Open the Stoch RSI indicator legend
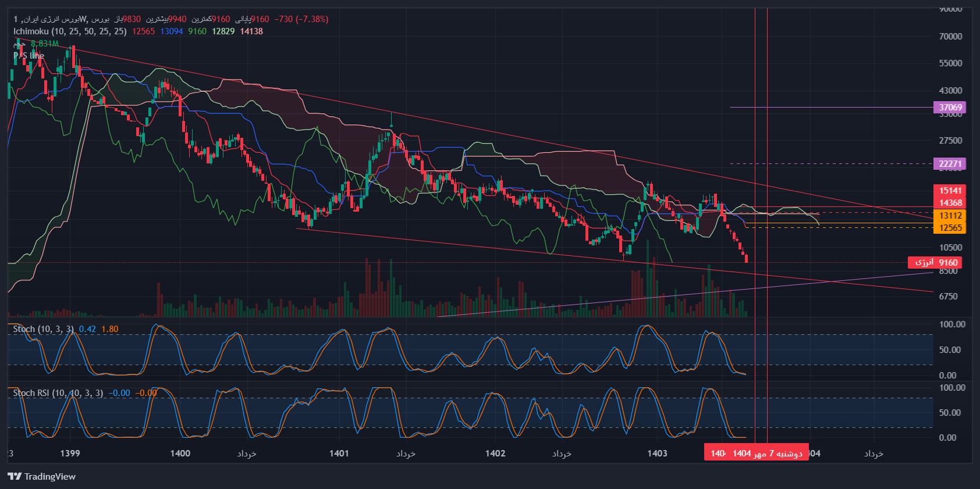This screenshot has width=980, height=489. tap(58, 393)
